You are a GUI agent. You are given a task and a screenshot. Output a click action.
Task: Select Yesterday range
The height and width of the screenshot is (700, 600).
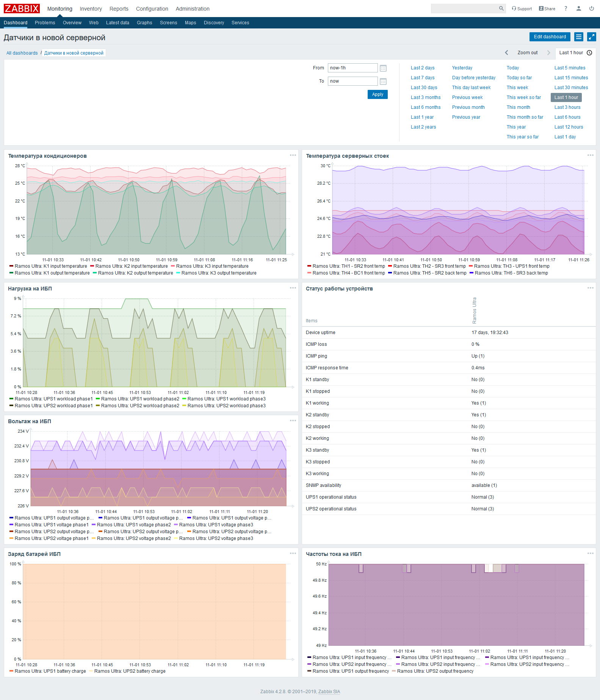(x=462, y=68)
